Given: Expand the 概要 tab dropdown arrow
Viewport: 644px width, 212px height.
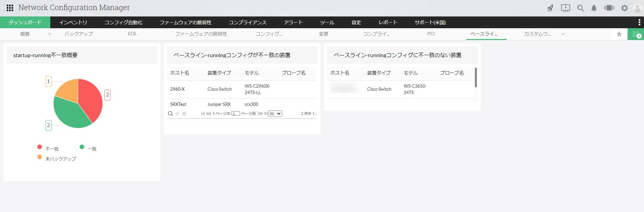Looking at the screenshot, I should (x=50, y=34).
